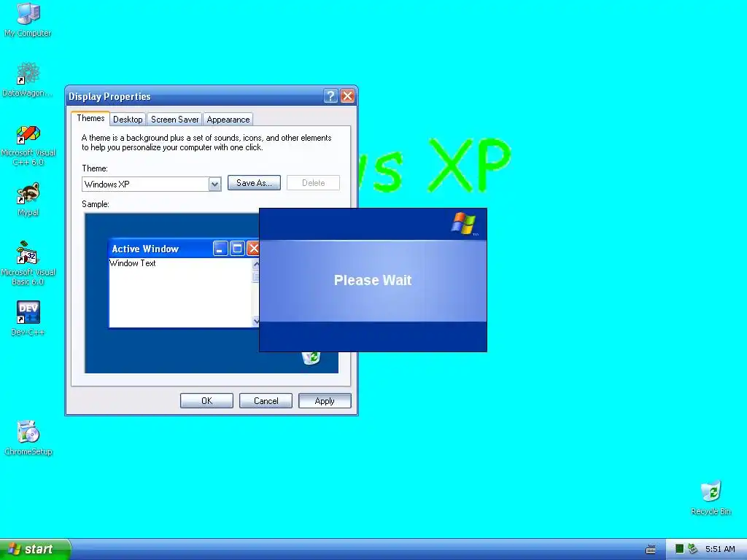Switch to the Themes tab

(90, 118)
